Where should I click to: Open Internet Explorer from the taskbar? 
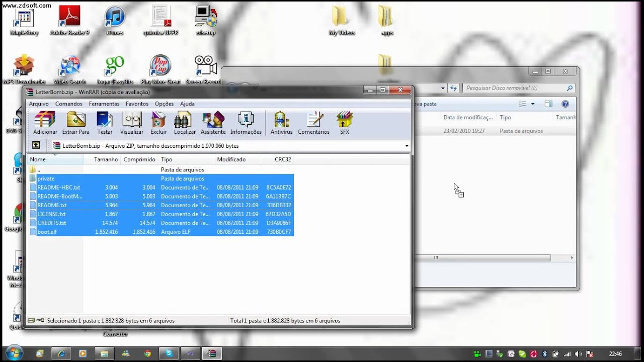pyautogui.click(x=61, y=353)
